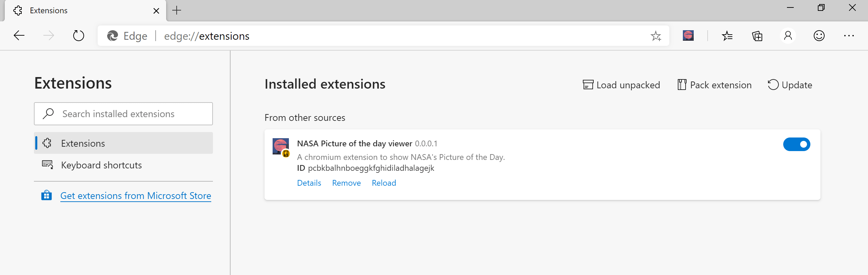Click the address bar URL edge://extensions
The width and height of the screenshot is (868, 275).
coord(207,36)
